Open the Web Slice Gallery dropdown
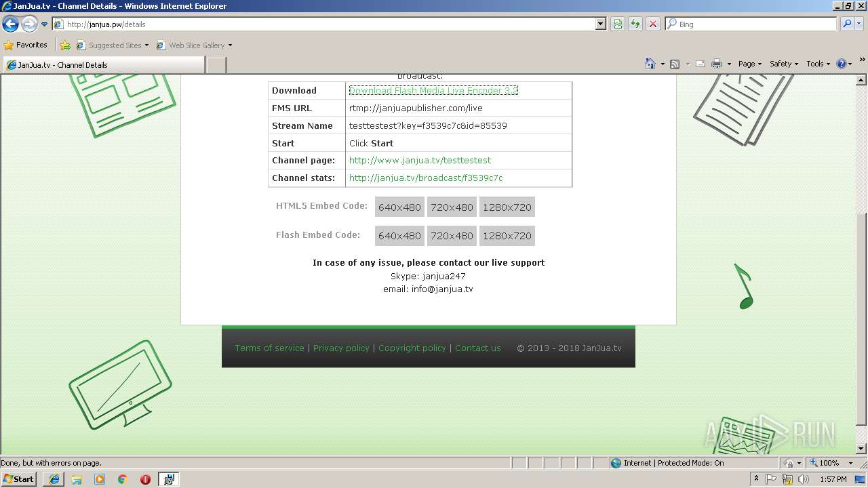This screenshot has height=488, width=868. point(194,45)
